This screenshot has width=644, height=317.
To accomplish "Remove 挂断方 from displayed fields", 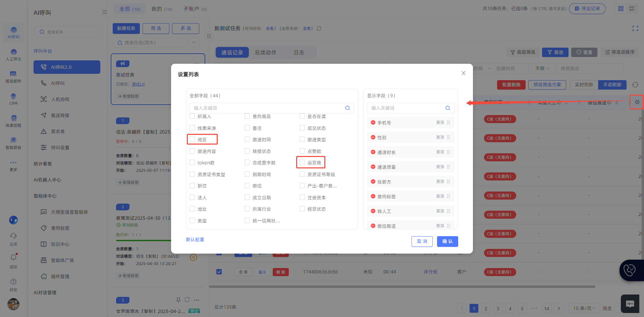I will coord(373,182).
